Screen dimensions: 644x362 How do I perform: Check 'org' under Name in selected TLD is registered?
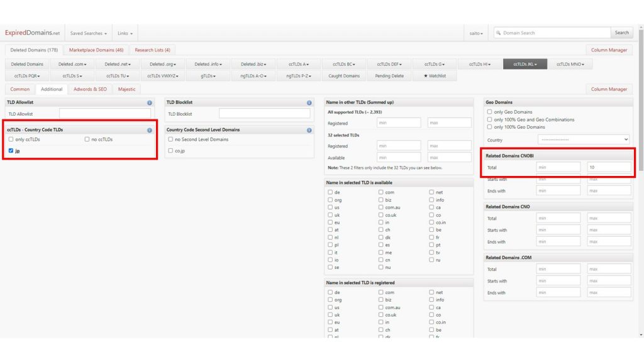click(x=330, y=300)
